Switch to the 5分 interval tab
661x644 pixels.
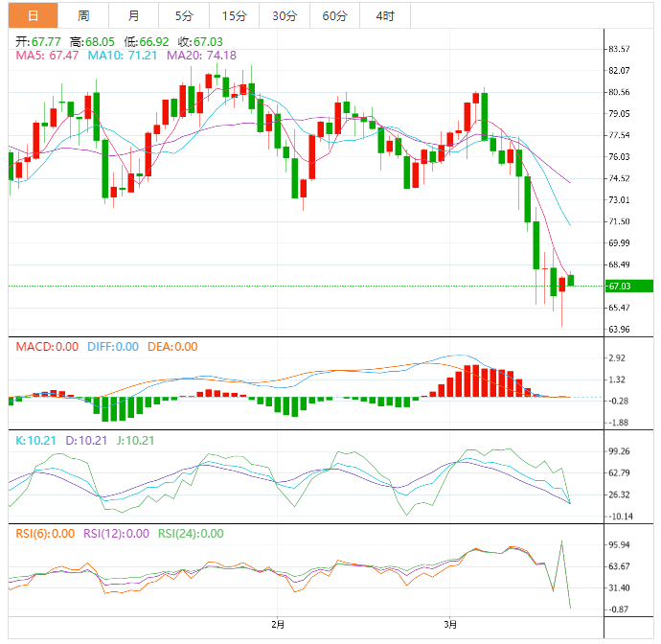pyautogui.click(x=183, y=15)
